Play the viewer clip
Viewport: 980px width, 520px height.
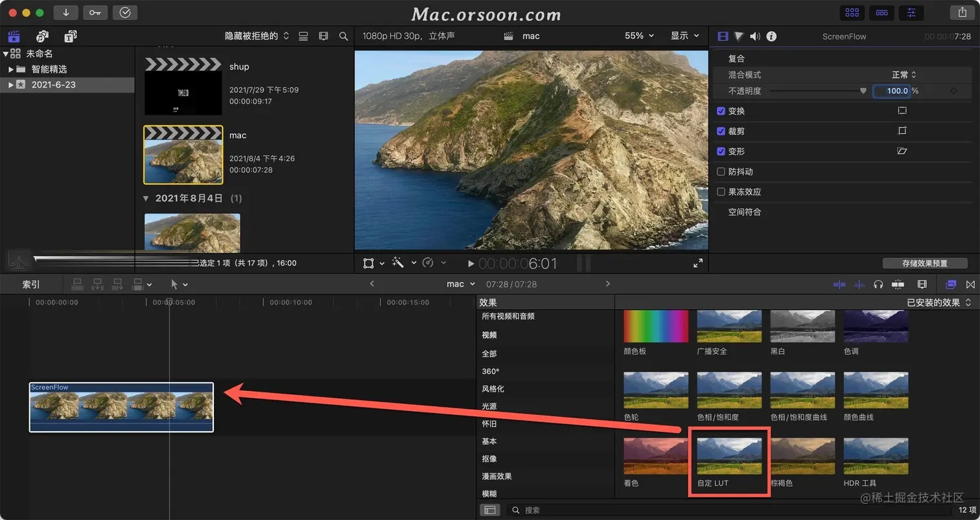[471, 264]
